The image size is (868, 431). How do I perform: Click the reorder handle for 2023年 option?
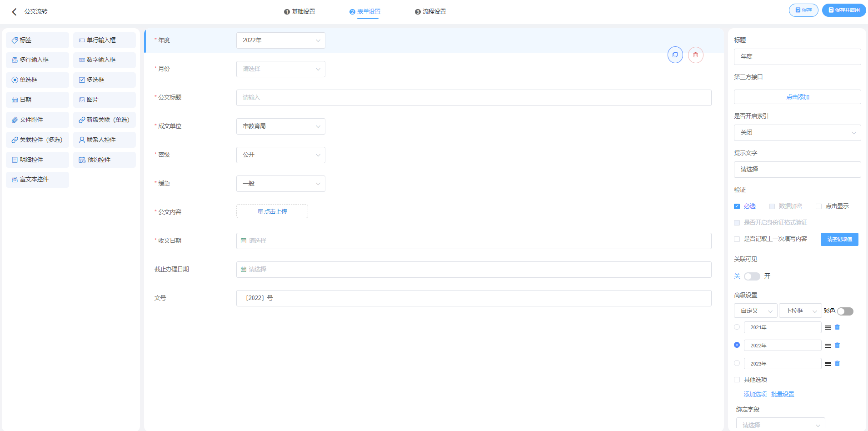click(x=828, y=364)
